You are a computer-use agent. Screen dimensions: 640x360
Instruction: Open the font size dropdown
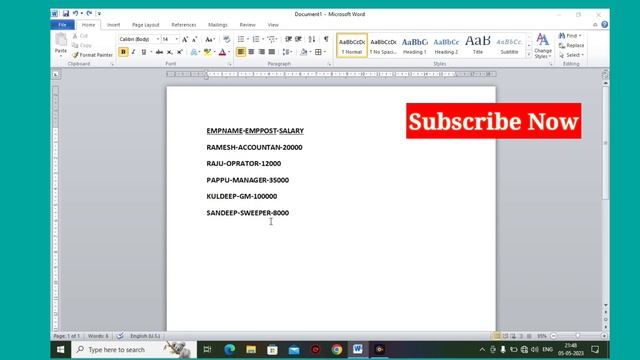177,39
